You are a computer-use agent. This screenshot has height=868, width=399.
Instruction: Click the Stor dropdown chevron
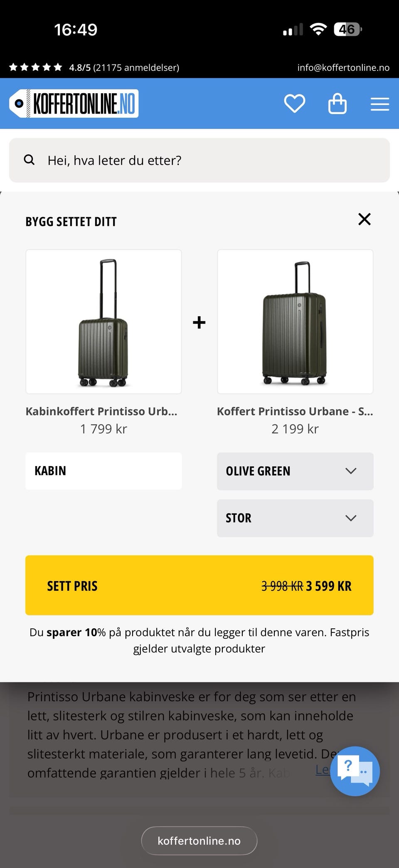[x=351, y=518]
